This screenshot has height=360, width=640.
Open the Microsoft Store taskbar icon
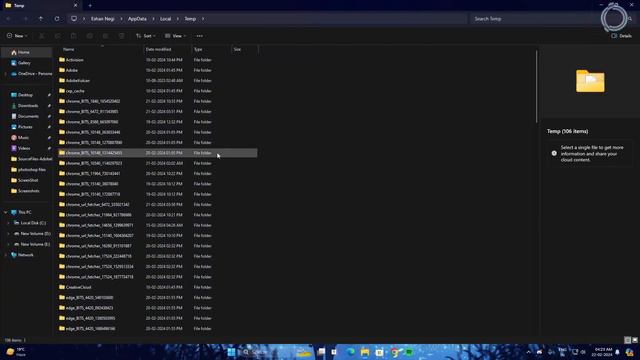(x=379, y=352)
